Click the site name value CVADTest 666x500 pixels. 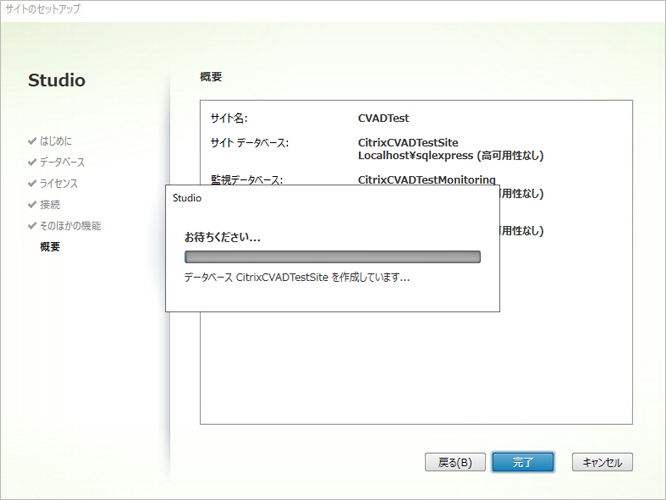pyautogui.click(x=383, y=118)
